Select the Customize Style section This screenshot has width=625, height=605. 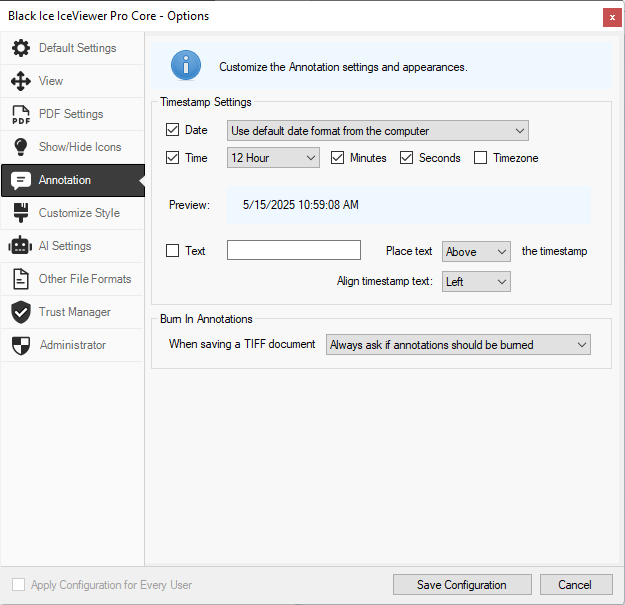pos(72,213)
